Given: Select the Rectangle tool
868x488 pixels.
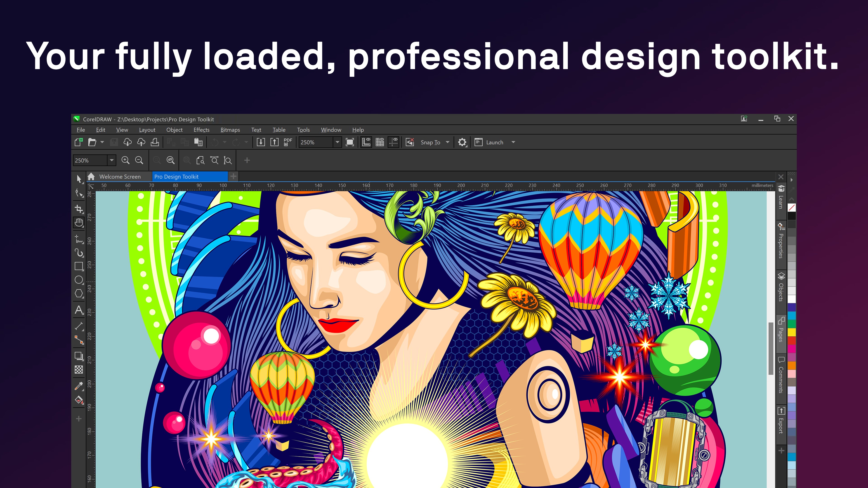Looking at the screenshot, I should click(x=79, y=266).
